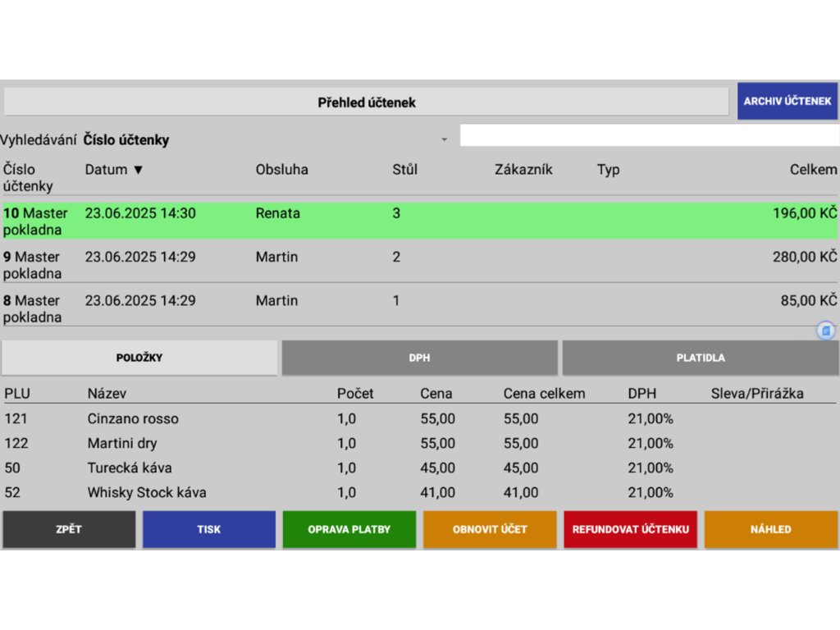Open ARCHIV ÚČTENEK
The height and width of the screenshot is (630, 840).
[x=787, y=102]
